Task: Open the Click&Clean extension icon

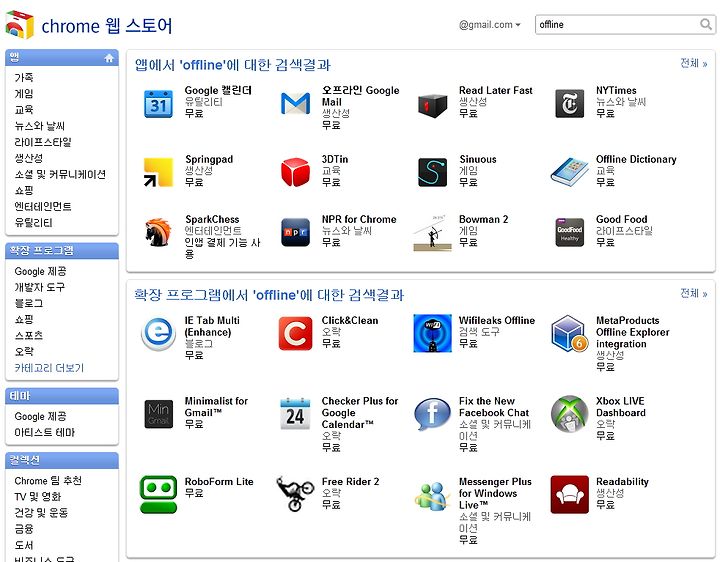Action: point(295,333)
